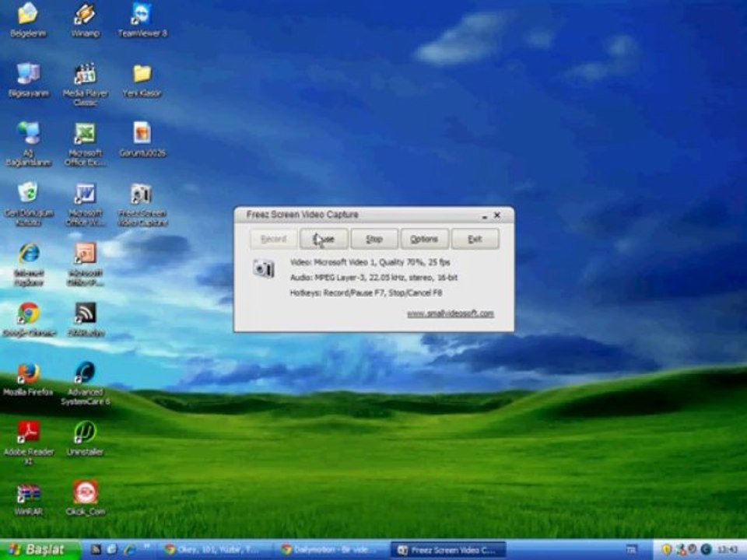Click the Freez Screen Video C... taskbar button

(x=448, y=550)
